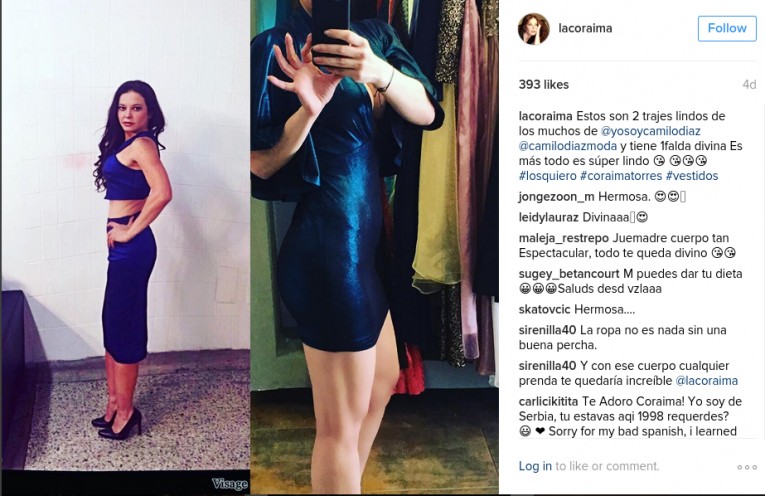Click the Log in link
This screenshot has height=496, width=765.
(535, 466)
